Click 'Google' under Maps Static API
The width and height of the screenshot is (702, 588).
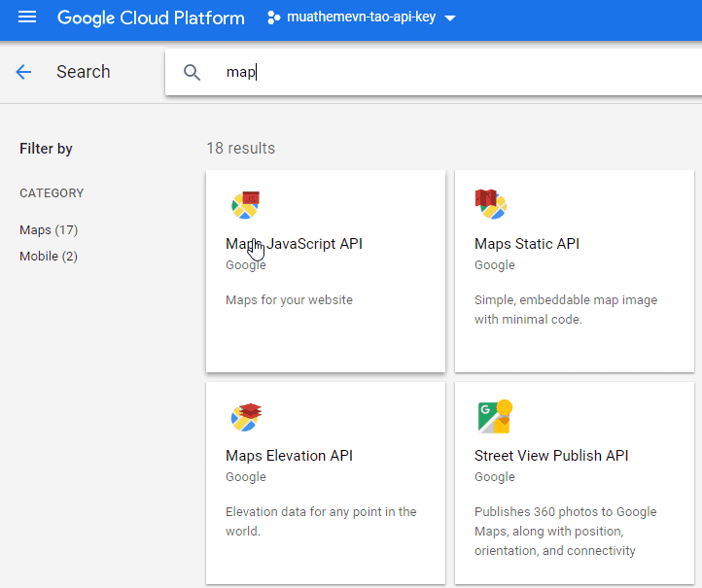495,265
